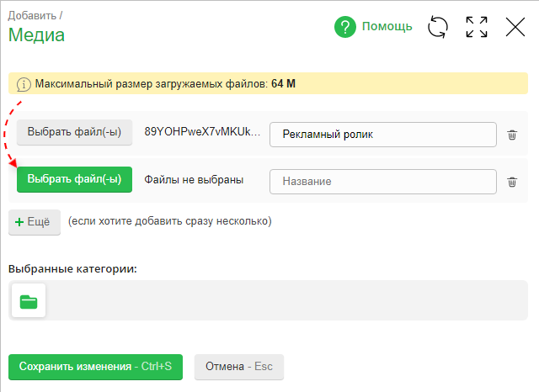539x392 pixels.
Task: Add another file row with Ещё
Action: pos(35,222)
